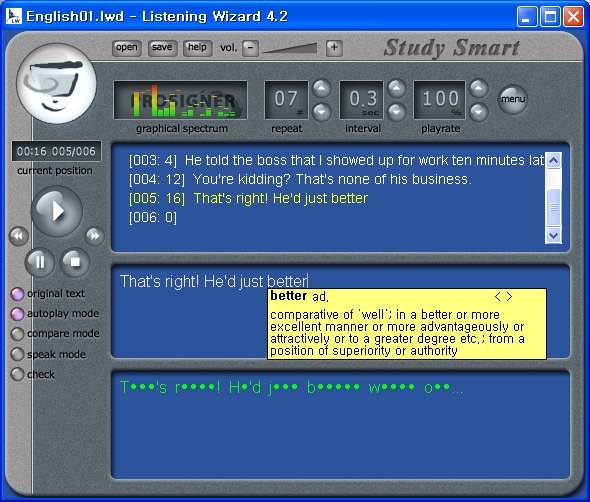
Task: Click the graphical spectrum display
Action: pos(181,100)
